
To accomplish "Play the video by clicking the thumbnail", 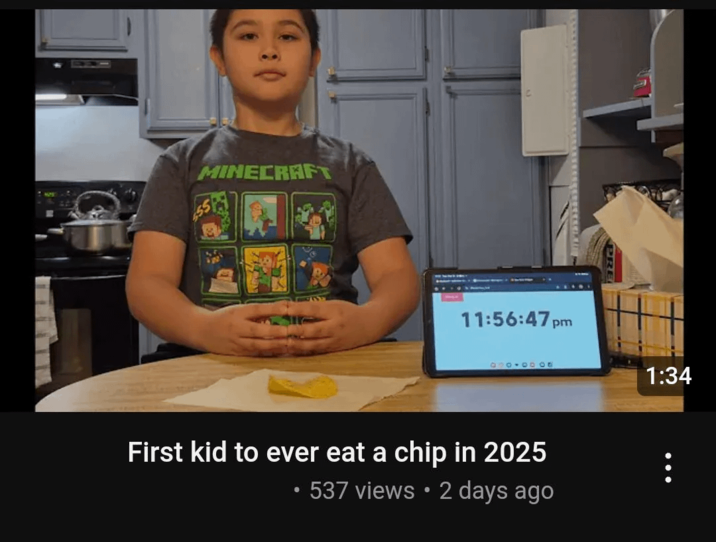I will [x=359, y=210].
